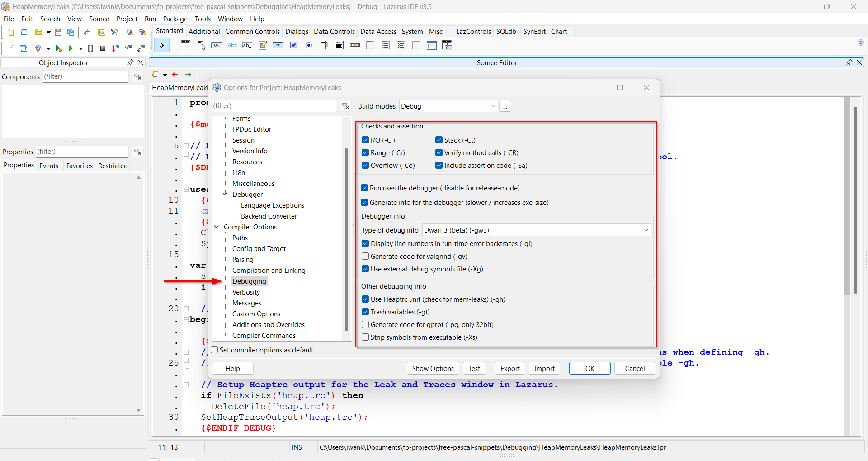
Task: Click the Pause icon in the toolbar
Action: coord(90,48)
